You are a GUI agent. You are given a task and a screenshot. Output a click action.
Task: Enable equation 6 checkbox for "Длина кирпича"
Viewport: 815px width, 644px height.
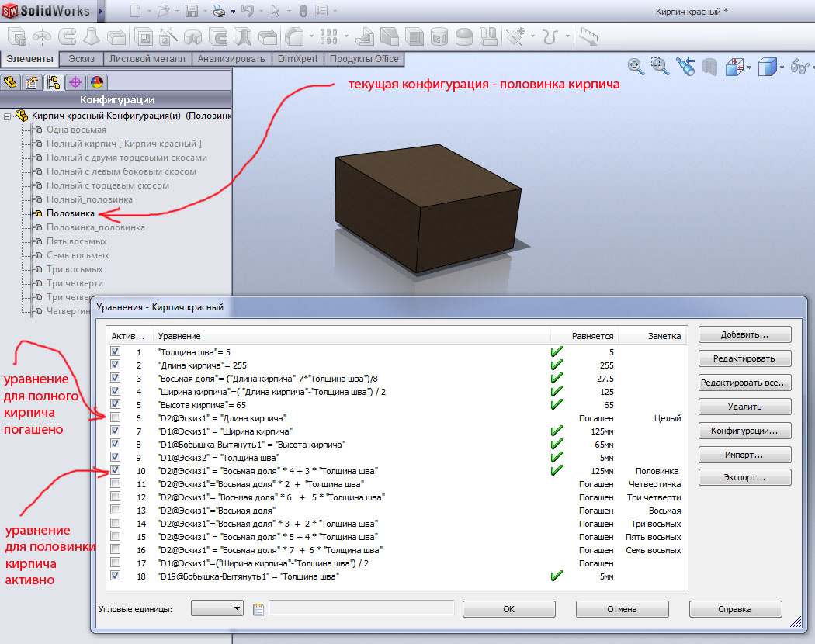pyautogui.click(x=116, y=418)
